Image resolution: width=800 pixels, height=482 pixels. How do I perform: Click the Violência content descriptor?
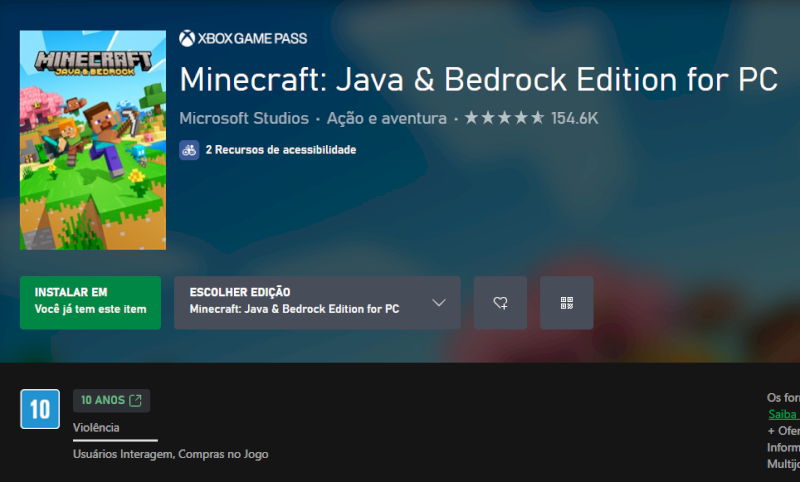pyautogui.click(x=96, y=427)
